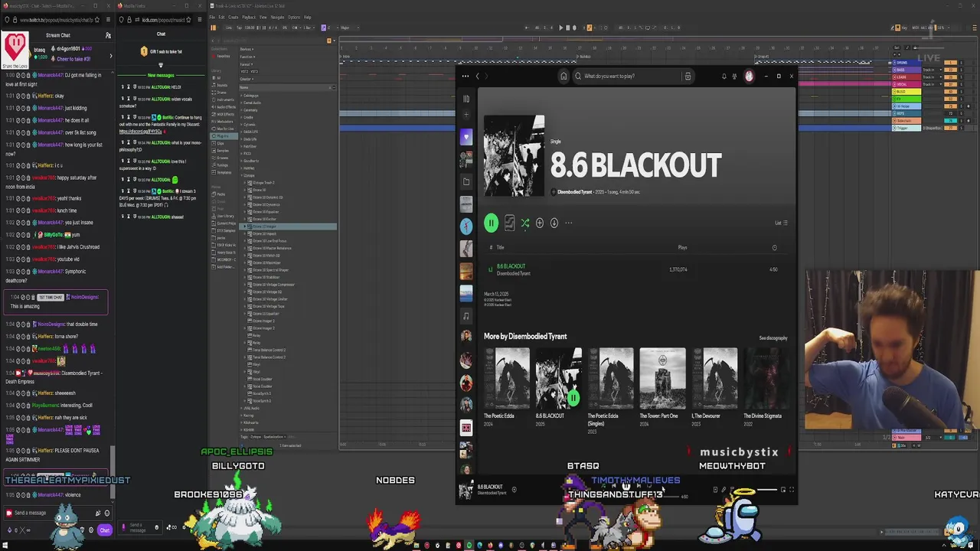This screenshot has height=551, width=980.
Task: Open music note playlist in Spotify sidebar
Action: pos(466,315)
